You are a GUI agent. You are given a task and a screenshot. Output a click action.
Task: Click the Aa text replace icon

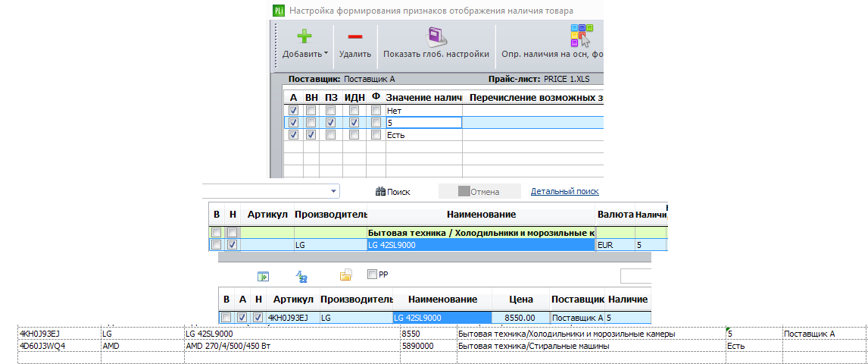point(301,275)
